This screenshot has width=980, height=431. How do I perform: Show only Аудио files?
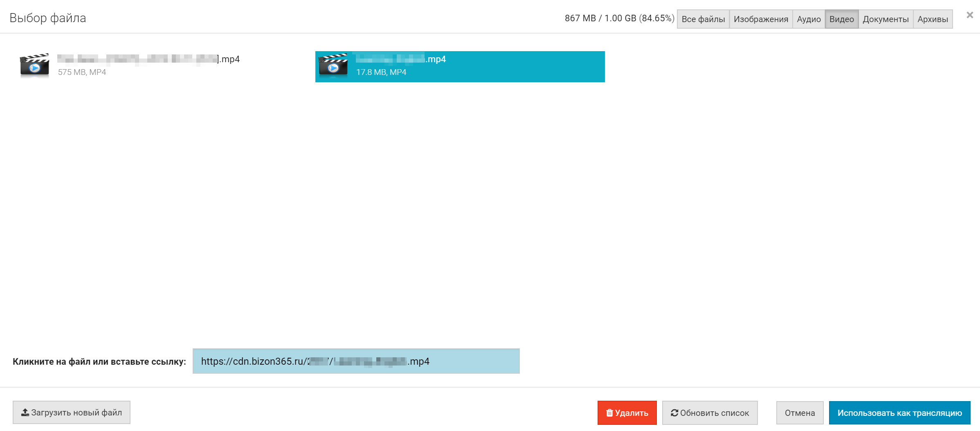(809, 19)
